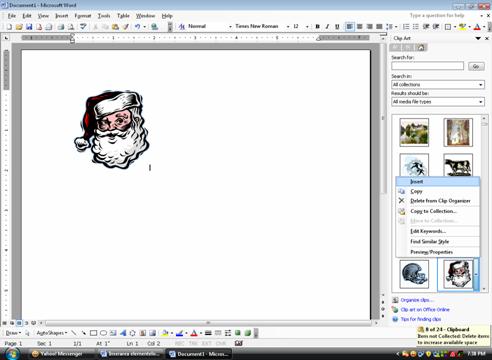Select the Rectangle drawing tool
492x360 pixels.
click(94, 333)
